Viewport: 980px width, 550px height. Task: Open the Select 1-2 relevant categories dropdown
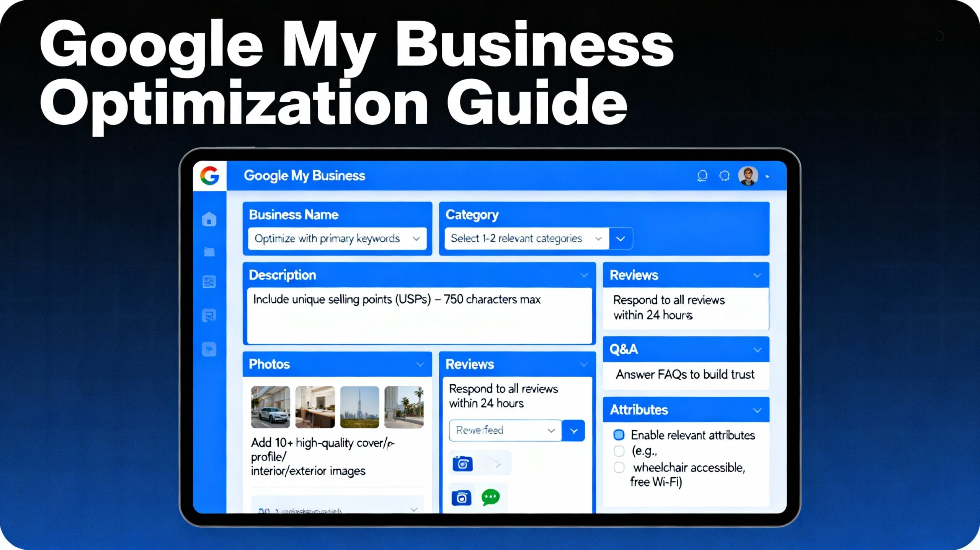[x=526, y=239]
